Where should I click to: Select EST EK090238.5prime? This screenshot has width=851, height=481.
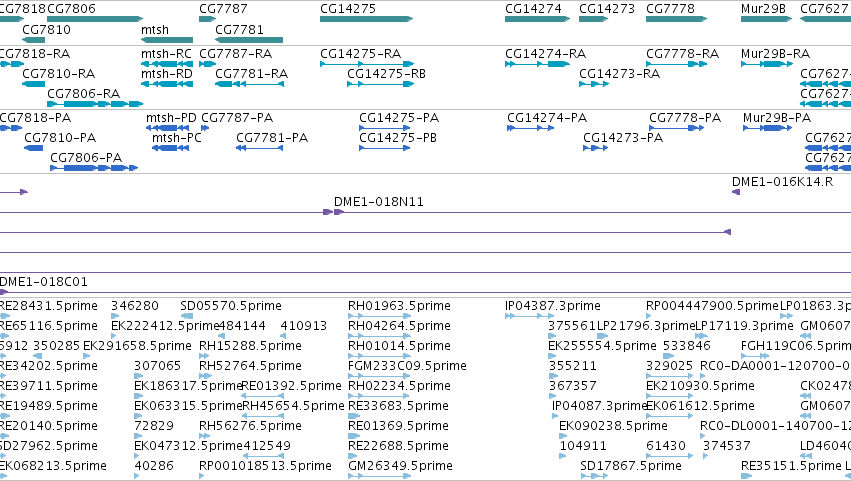click(563, 435)
